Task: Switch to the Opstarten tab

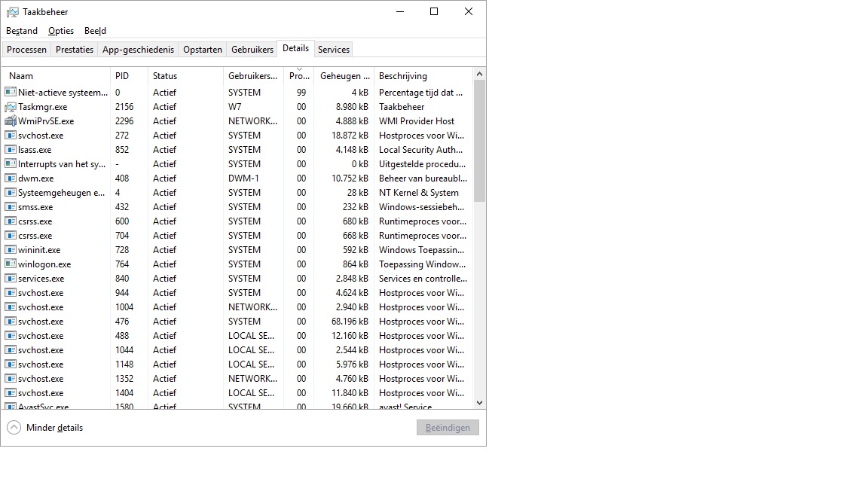Action: 203,50
